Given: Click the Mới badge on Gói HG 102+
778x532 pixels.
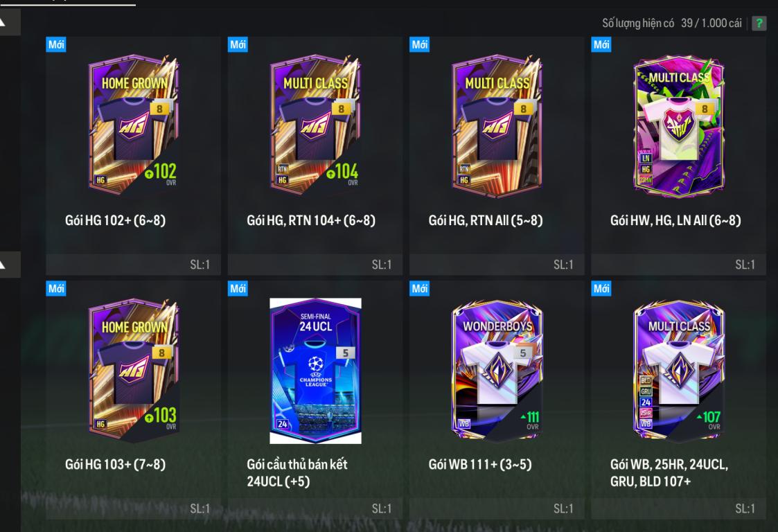Looking at the screenshot, I should pos(56,44).
